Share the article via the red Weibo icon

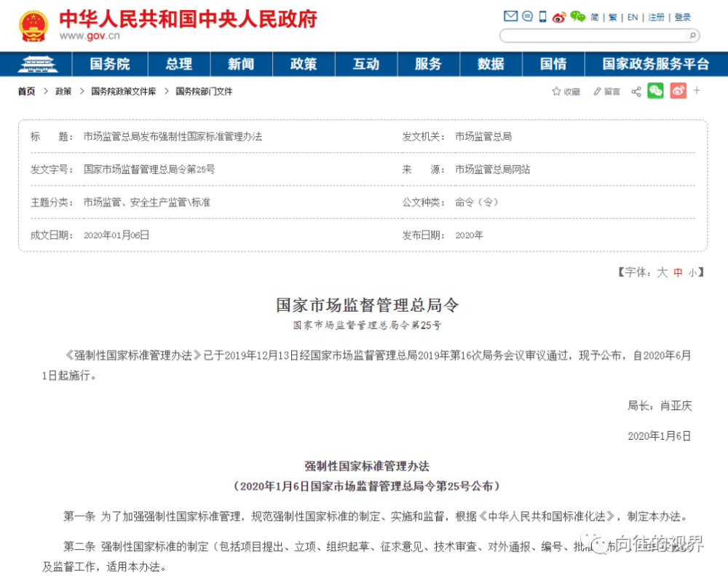pyautogui.click(x=677, y=91)
